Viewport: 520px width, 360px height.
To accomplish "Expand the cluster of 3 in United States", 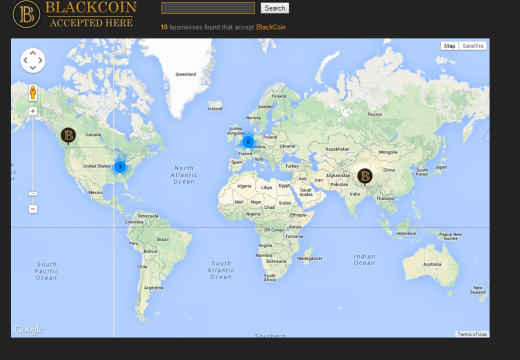I will [120, 166].
